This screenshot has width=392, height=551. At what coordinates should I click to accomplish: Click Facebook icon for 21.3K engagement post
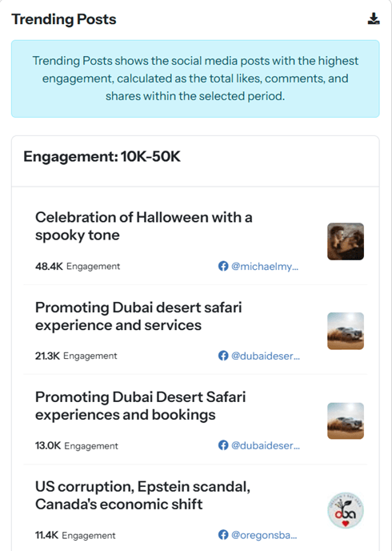pos(223,356)
